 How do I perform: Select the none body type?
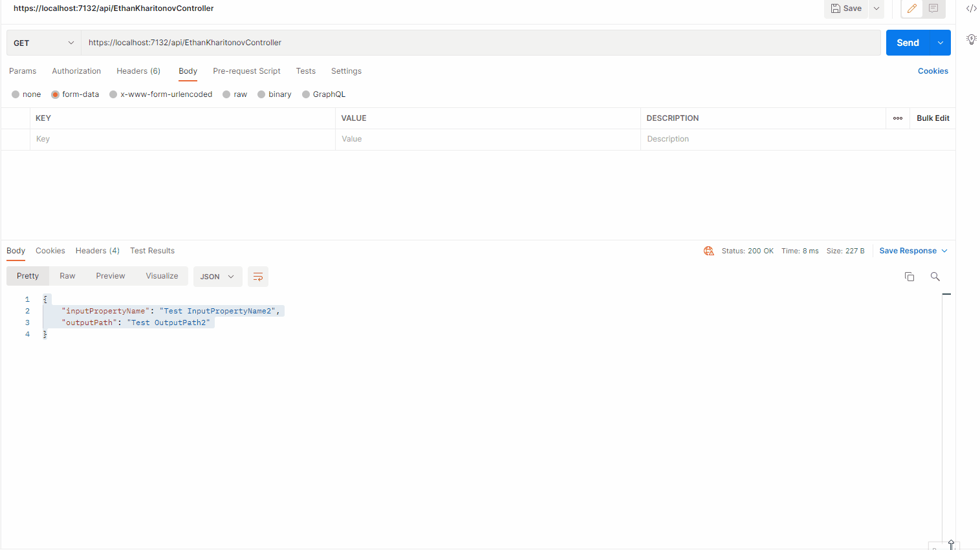(x=16, y=94)
